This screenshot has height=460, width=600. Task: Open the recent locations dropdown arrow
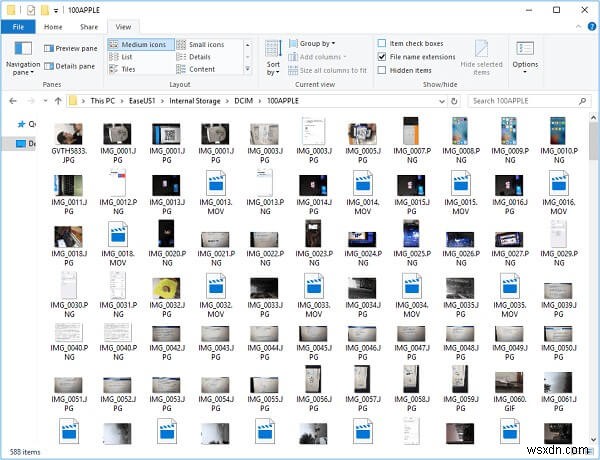coord(45,101)
